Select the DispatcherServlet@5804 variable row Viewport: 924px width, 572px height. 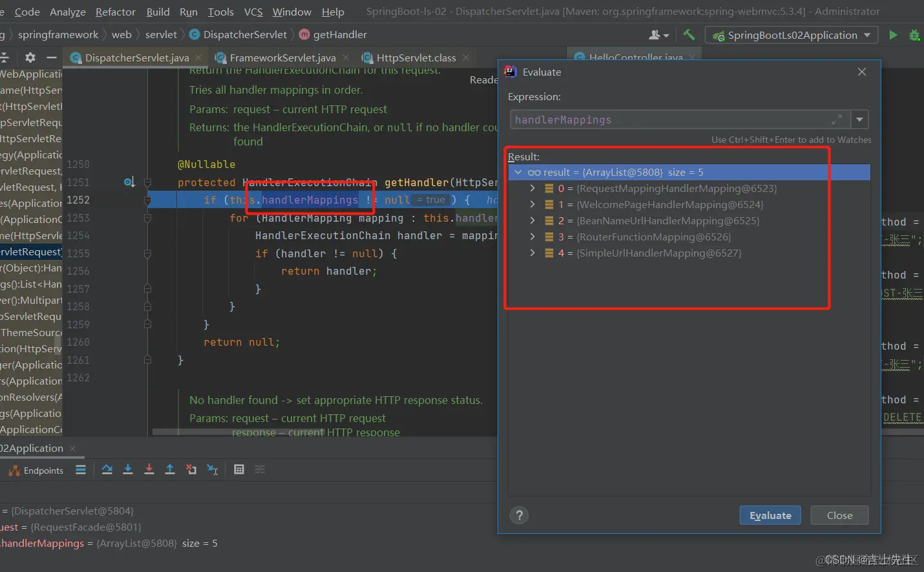point(67,511)
